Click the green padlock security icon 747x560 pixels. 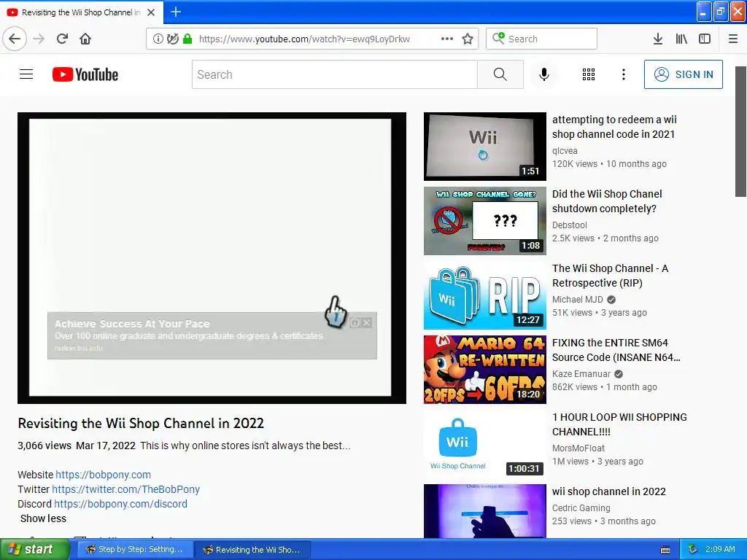tap(187, 39)
